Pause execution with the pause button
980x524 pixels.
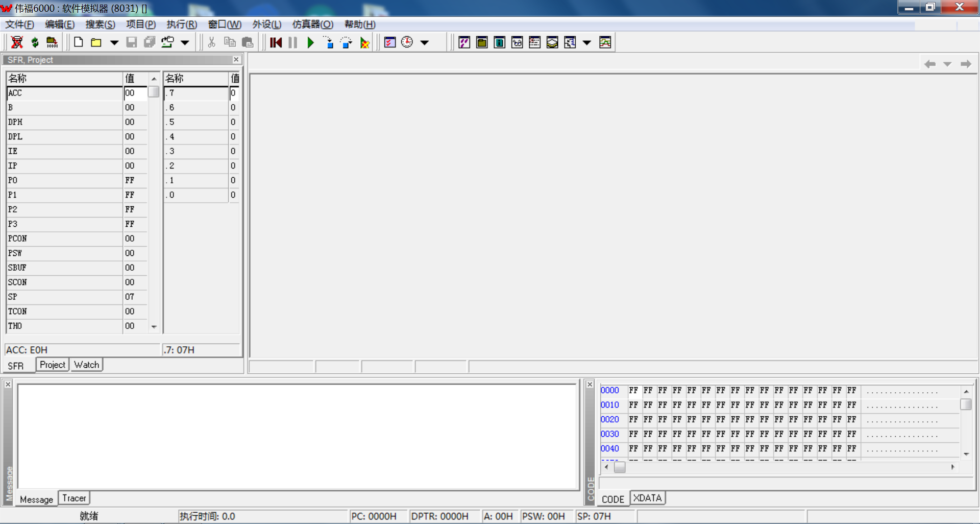pos(292,42)
